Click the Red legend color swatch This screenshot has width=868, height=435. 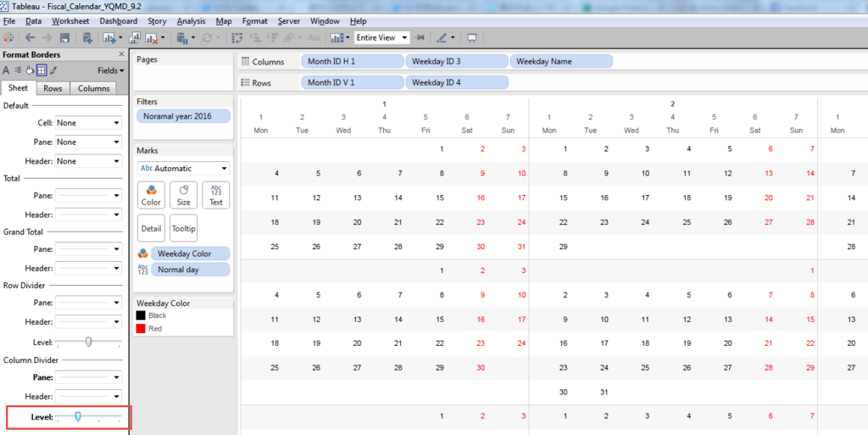pyautogui.click(x=141, y=329)
